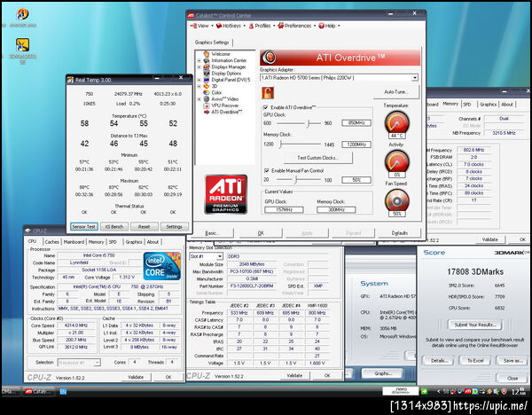Select ATI Overdrive red arrow tree item
The image size is (532, 415).
[x=207, y=112]
